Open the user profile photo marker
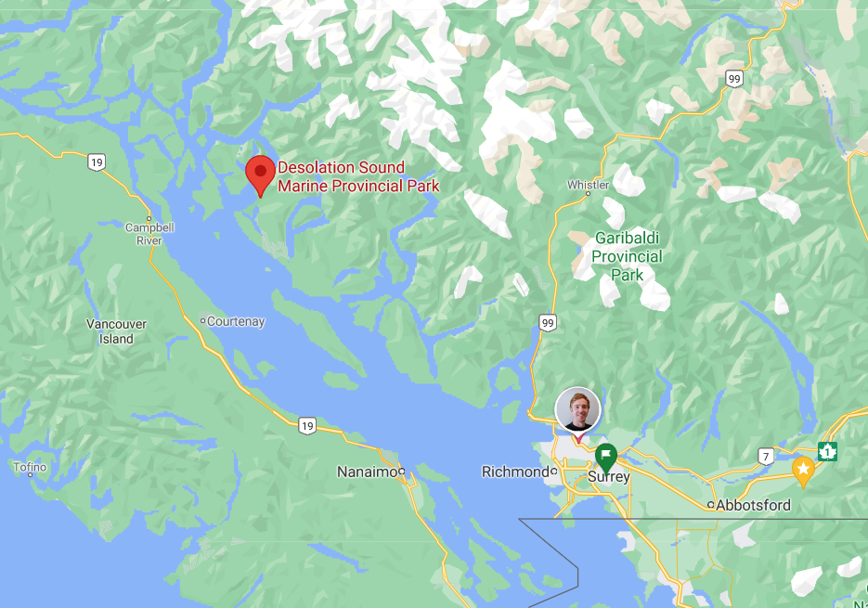 click(x=578, y=410)
